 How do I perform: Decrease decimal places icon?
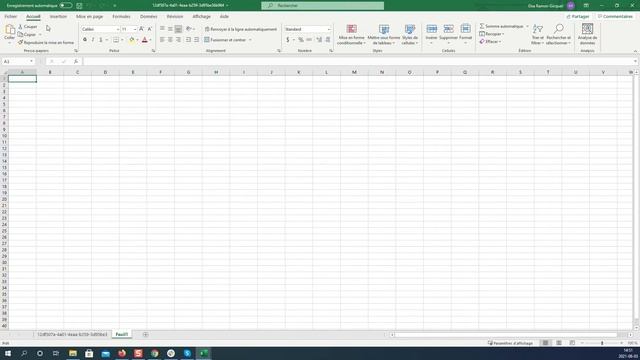pos(328,40)
